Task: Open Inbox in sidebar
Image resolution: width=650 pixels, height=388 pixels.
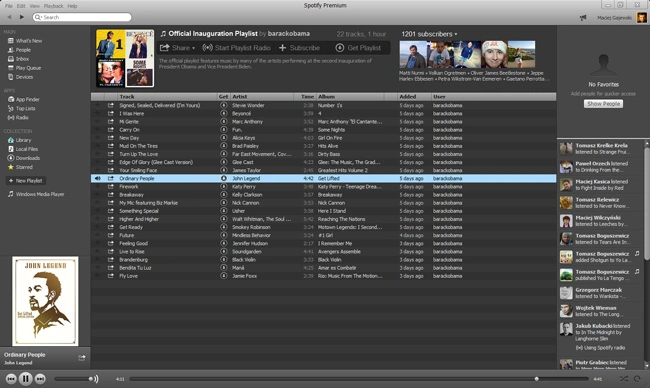Action: tap(19, 59)
